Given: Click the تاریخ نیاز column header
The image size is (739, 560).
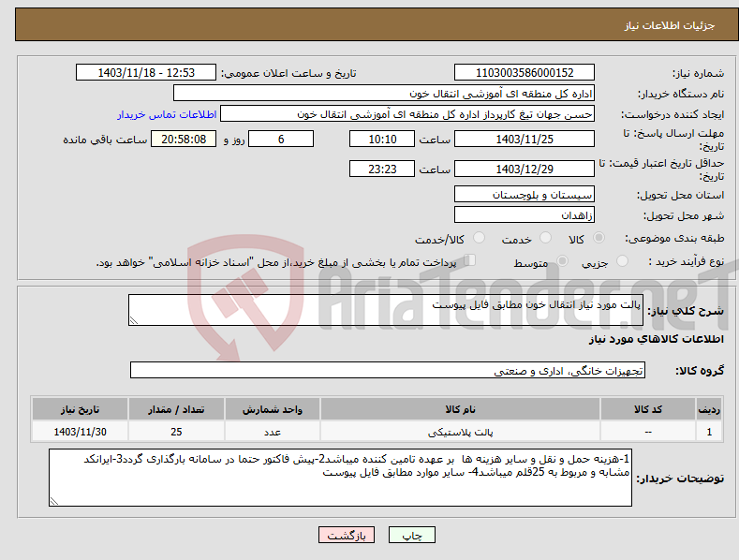Looking at the screenshot, I should click(x=80, y=409).
